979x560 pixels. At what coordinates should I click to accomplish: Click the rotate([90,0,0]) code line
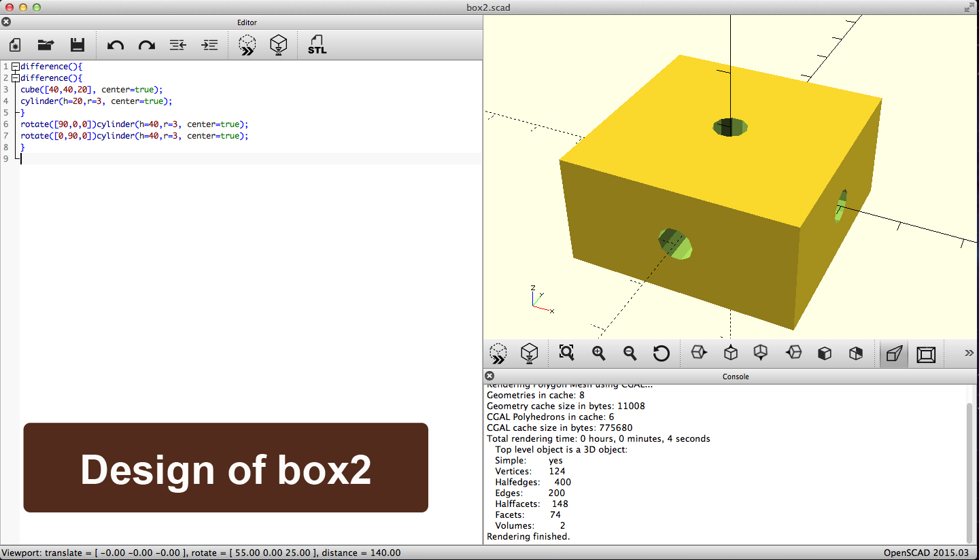[135, 124]
